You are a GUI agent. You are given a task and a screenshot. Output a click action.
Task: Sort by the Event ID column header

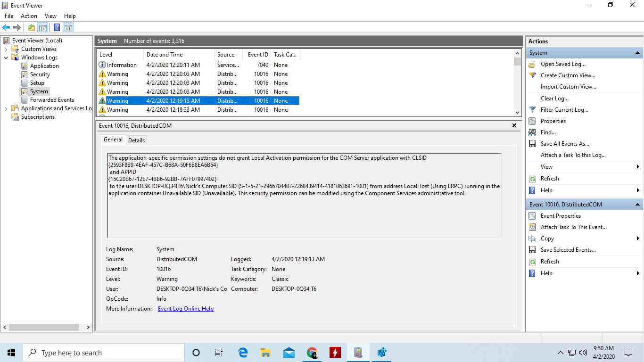(257, 55)
